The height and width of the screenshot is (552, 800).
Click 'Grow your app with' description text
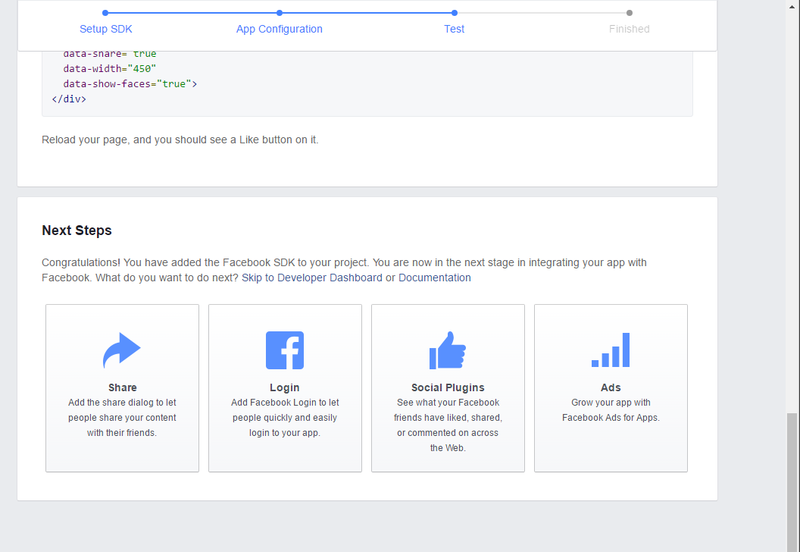[611, 410]
